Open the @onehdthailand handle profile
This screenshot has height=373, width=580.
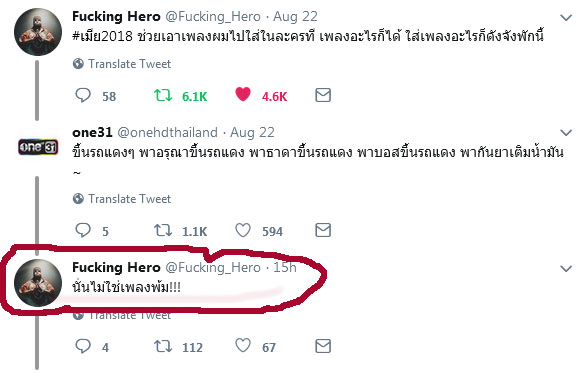[168, 132]
